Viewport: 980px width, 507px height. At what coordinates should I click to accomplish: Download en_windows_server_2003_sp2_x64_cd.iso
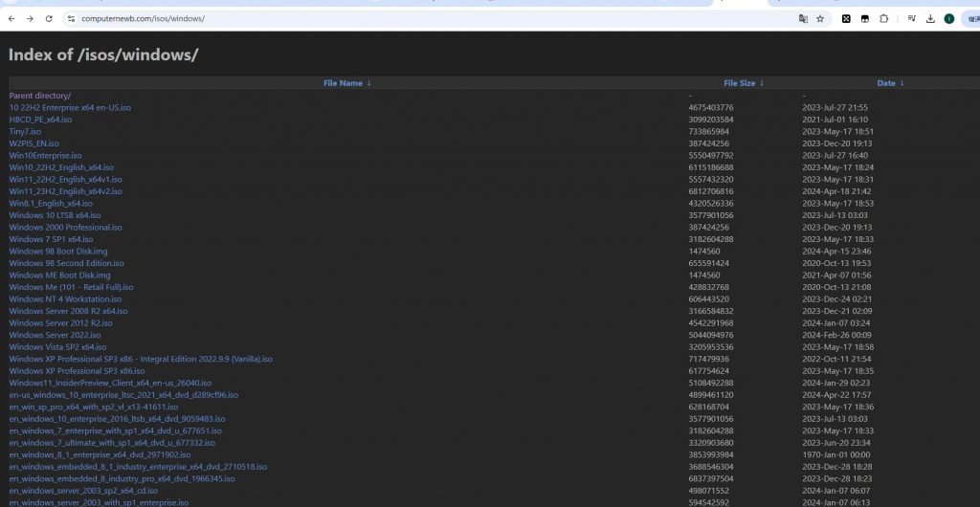point(83,491)
